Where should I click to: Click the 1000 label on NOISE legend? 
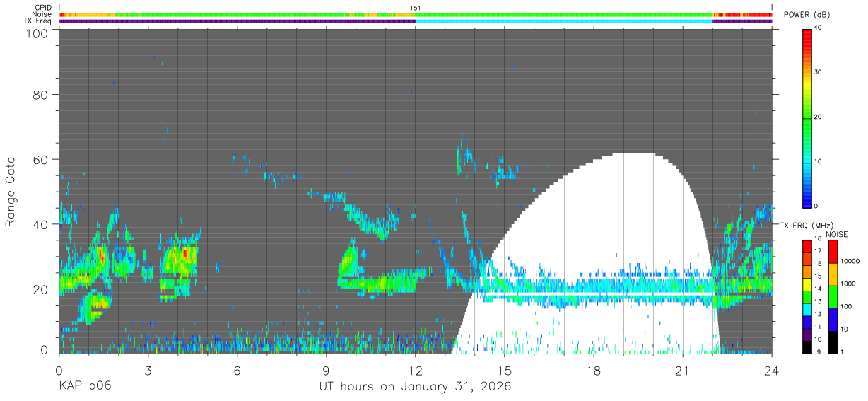coord(849,284)
